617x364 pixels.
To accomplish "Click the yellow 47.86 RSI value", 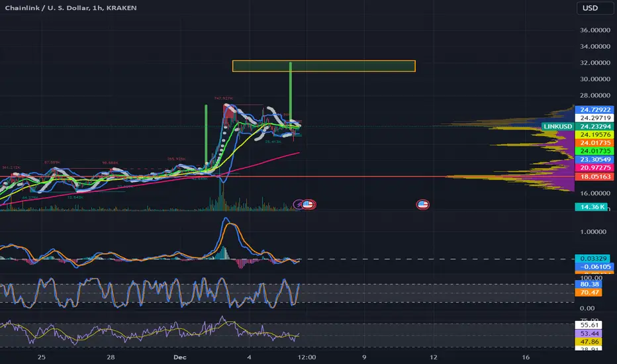I will [x=589, y=342].
